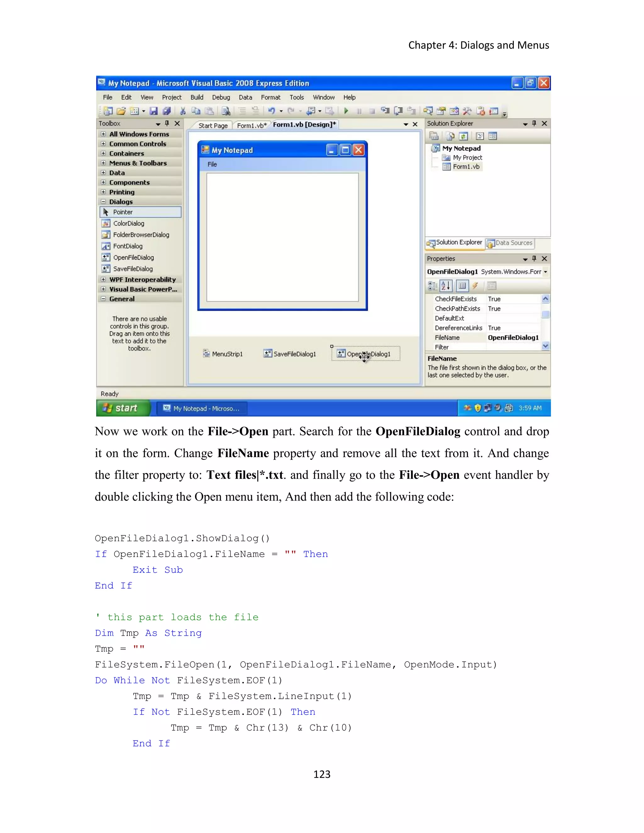The height and width of the screenshot is (833, 644).
Task: Open the Debug menu
Action: coord(221,97)
